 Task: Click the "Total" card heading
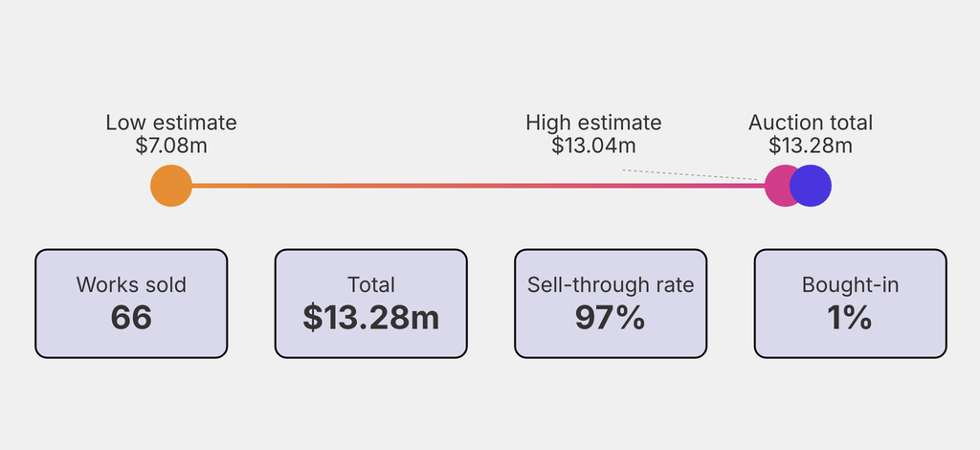click(371, 284)
